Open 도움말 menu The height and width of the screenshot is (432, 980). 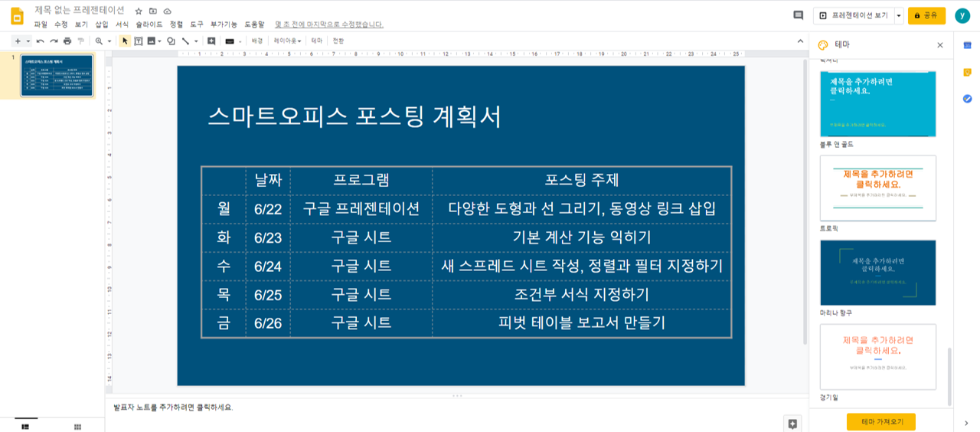click(x=254, y=25)
